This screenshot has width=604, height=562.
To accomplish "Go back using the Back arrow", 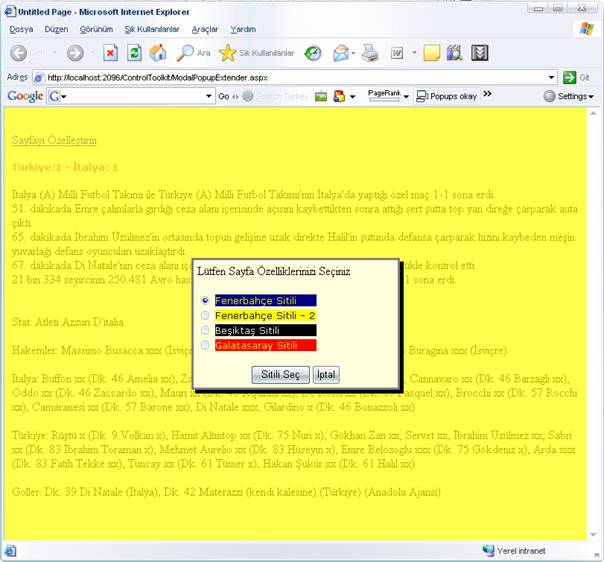I will [x=18, y=53].
